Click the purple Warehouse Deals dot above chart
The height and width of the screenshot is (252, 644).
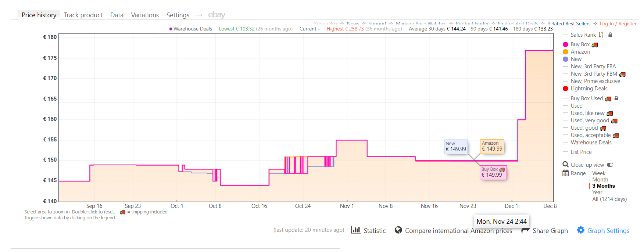tap(171, 29)
